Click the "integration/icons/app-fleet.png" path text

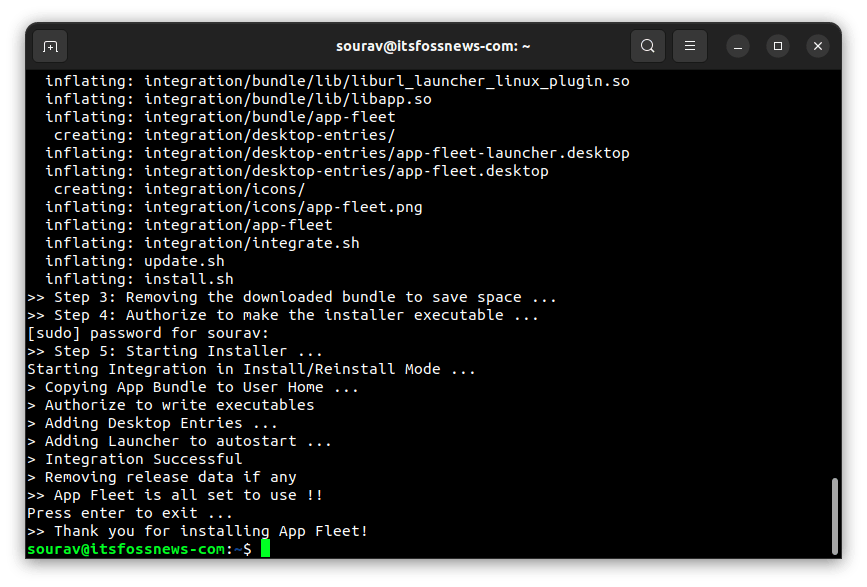[283, 207]
